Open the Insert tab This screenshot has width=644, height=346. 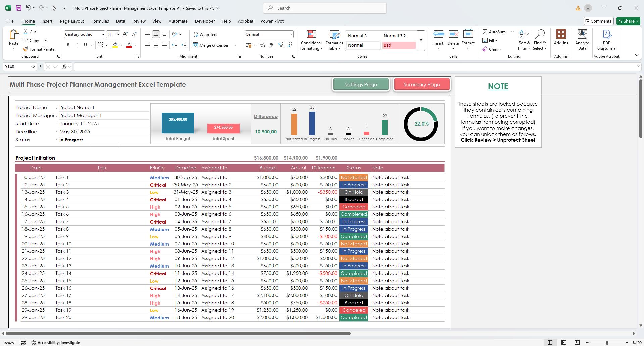pos(47,21)
